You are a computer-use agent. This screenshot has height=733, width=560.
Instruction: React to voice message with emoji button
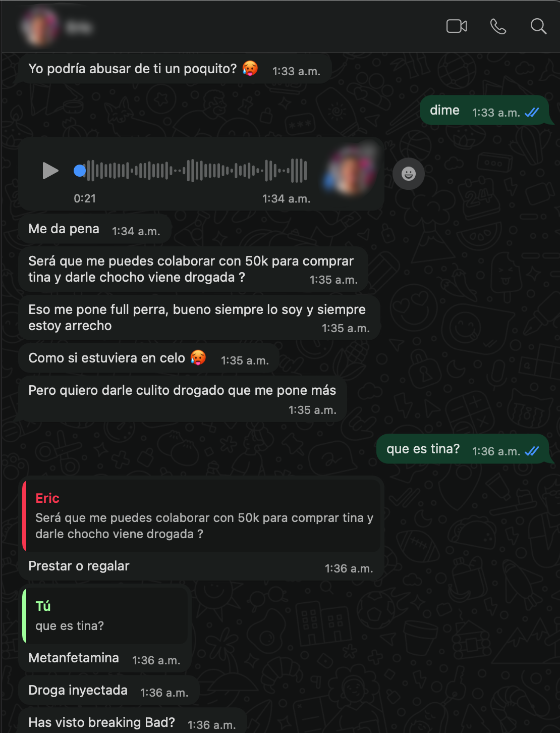click(x=409, y=174)
